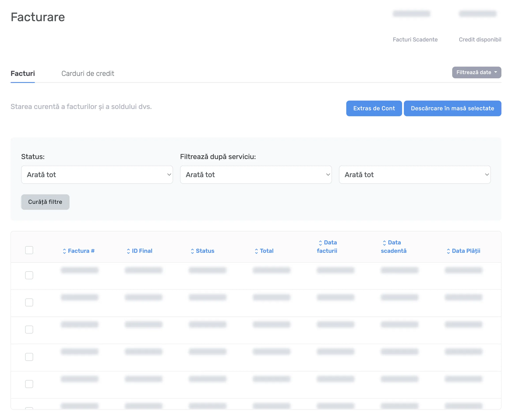Click caret icon on Filtrează date

[495, 72]
